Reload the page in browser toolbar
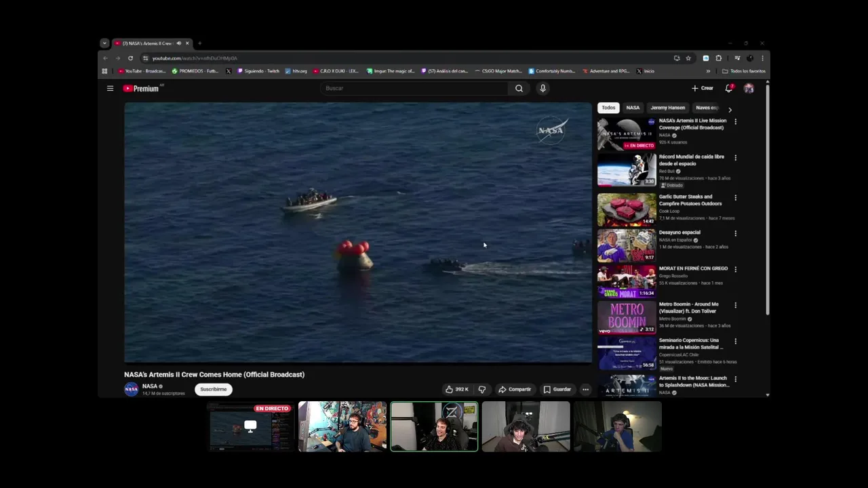 pyautogui.click(x=130, y=58)
